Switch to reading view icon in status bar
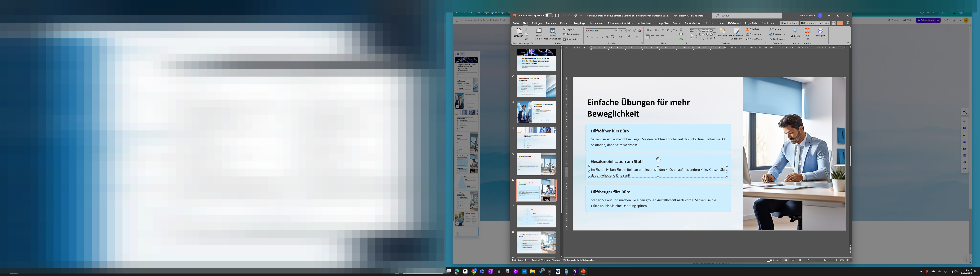 [800, 260]
